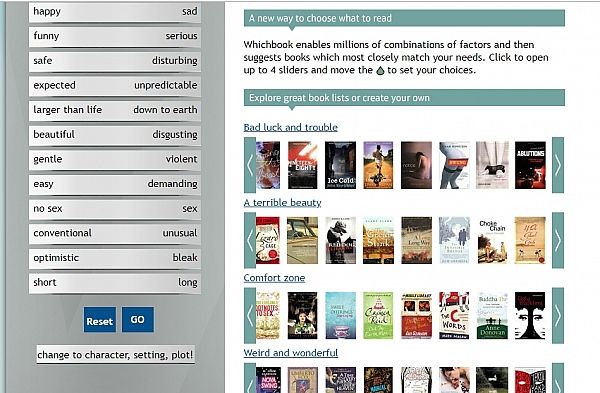
Task: Show next books in Comfort zone row
Action: click(558, 316)
